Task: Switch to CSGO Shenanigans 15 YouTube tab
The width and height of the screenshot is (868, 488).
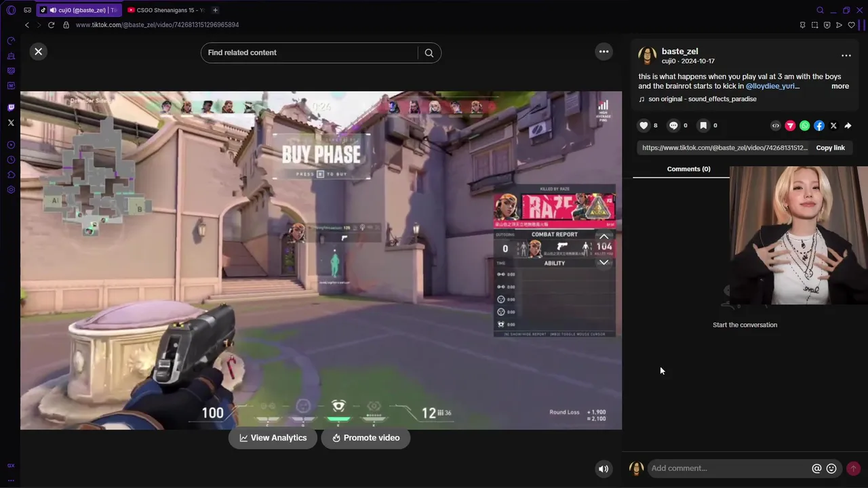Action: (x=165, y=10)
